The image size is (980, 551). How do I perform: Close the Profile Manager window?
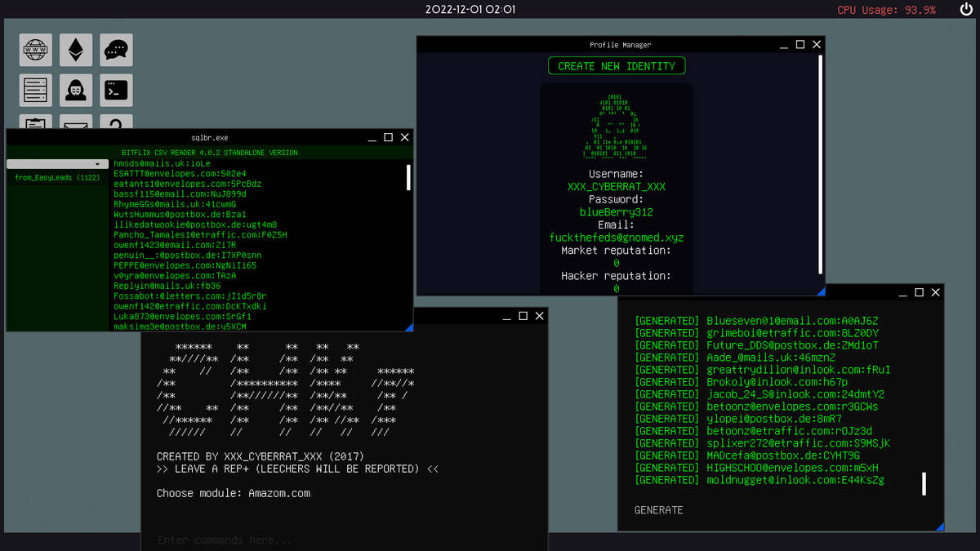click(817, 45)
